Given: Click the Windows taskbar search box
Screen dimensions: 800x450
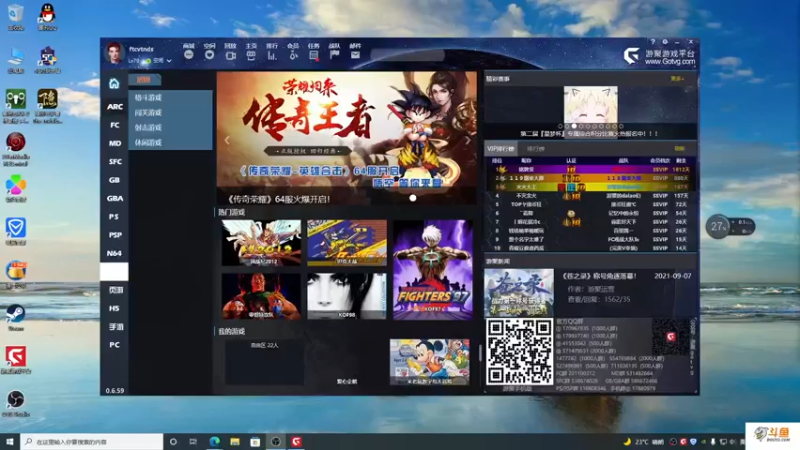Looking at the screenshot, I should coord(92,442).
